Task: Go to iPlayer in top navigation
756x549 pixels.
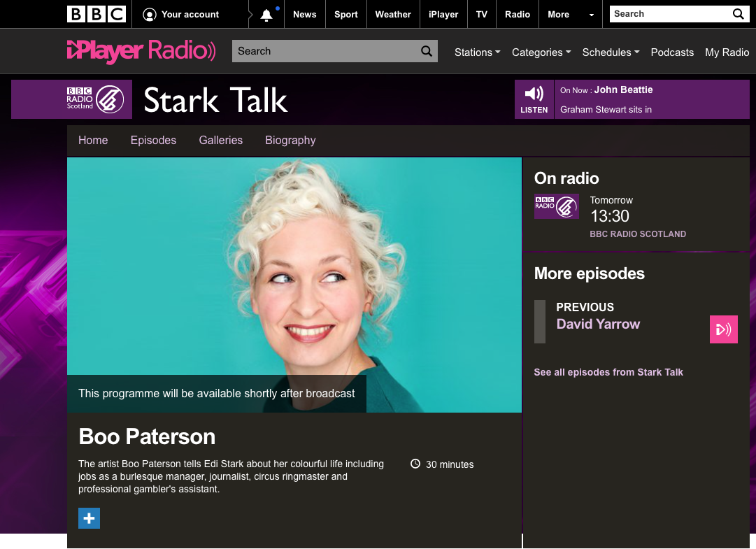Action: pyautogui.click(x=443, y=15)
